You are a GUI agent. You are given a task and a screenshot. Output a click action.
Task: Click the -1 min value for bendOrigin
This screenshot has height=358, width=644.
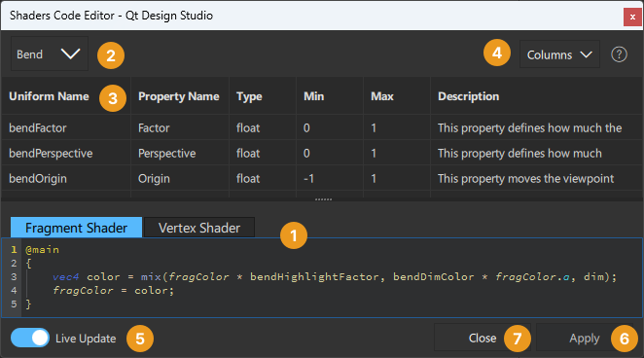pyautogui.click(x=330, y=179)
